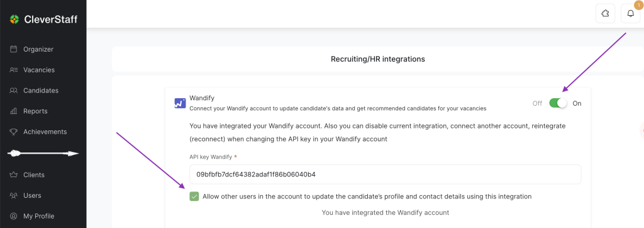Viewport: 644px width, 228px height.
Task: Click the Reports bar-chart icon
Action: 14,111
